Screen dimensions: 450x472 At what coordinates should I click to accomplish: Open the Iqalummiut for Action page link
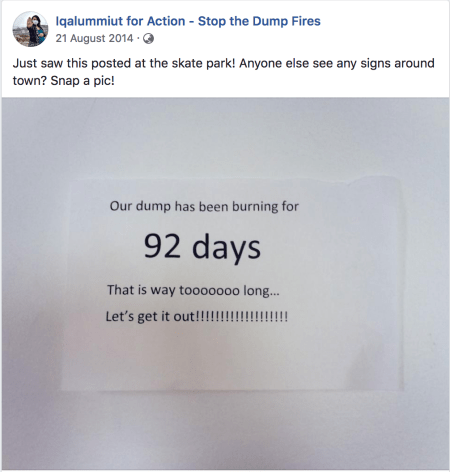[188, 21]
